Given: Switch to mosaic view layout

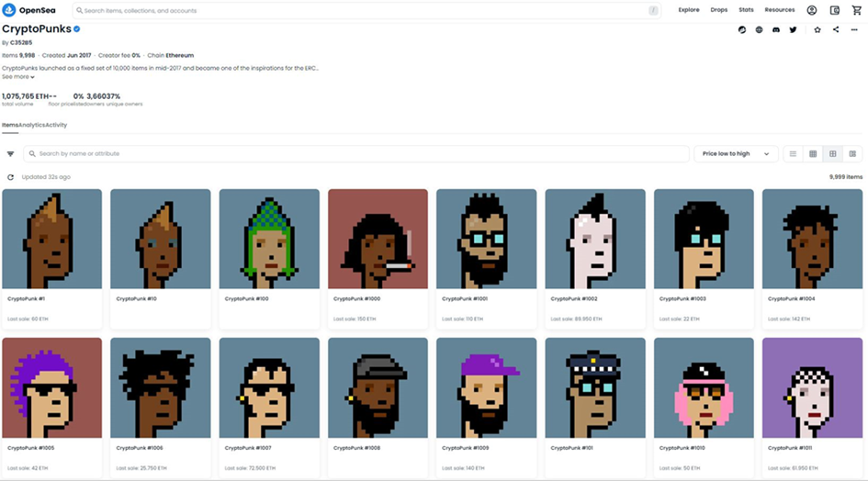Looking at the screenshot, I should point(852,154).
